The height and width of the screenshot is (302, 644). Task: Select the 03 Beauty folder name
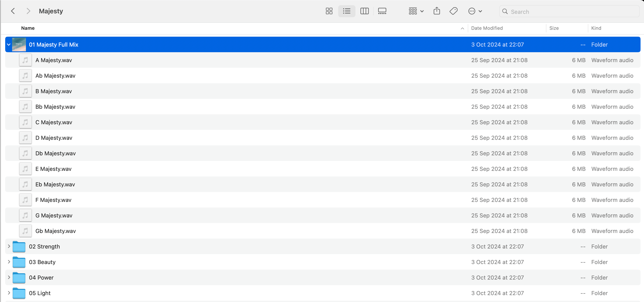coord(42,262)
